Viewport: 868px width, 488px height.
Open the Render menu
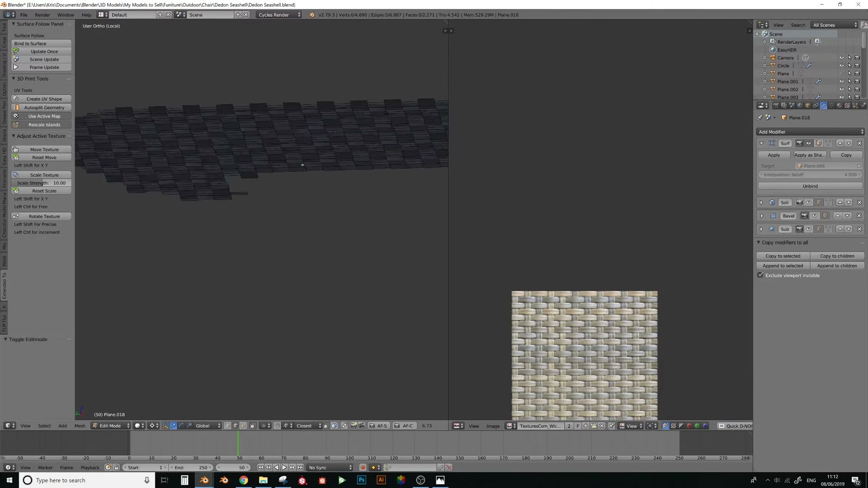pos(42,15)
